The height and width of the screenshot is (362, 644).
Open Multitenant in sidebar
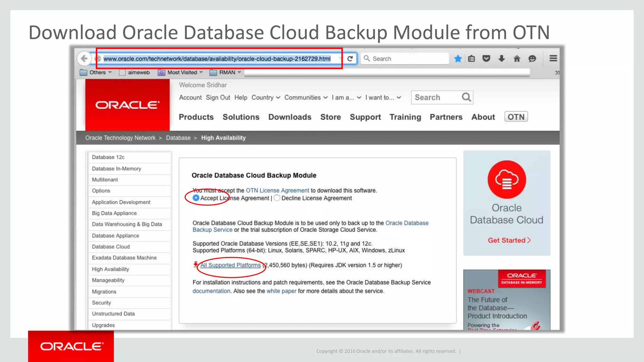point(130,180)
